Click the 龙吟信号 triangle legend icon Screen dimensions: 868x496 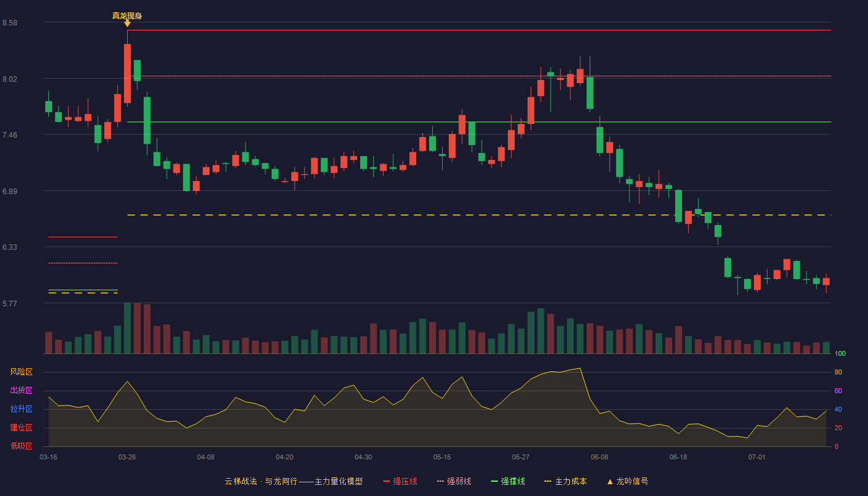(609, 481)
